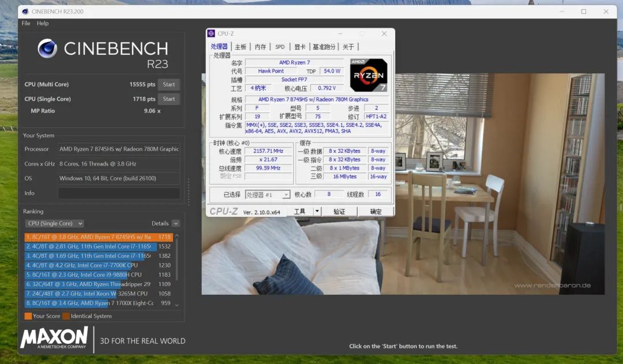
Task: Start the CPU (Multi Core) test
Action: 168,84
